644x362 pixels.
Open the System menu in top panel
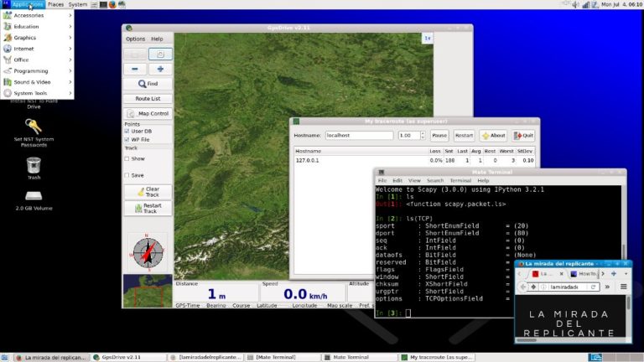pyautogui.click(x=78, y=4)
